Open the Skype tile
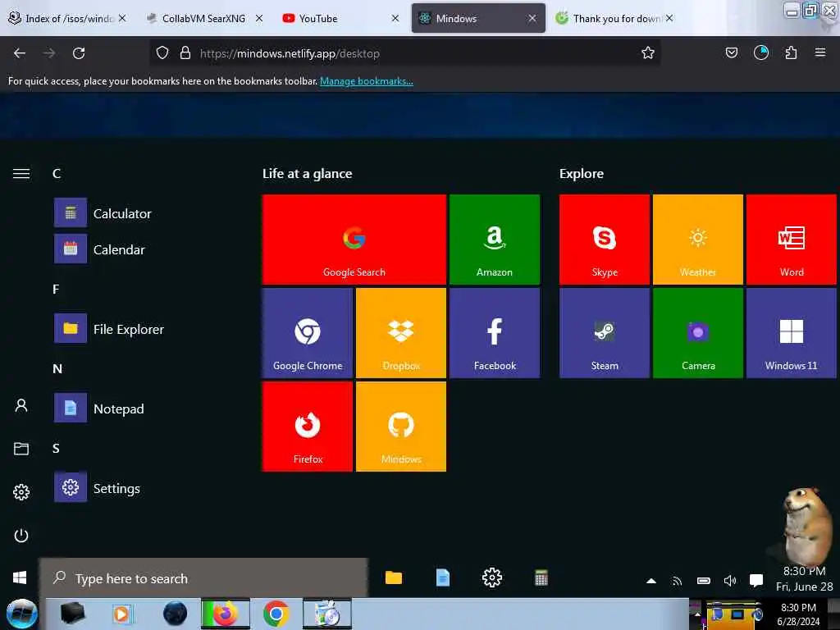 coord(605,240)
